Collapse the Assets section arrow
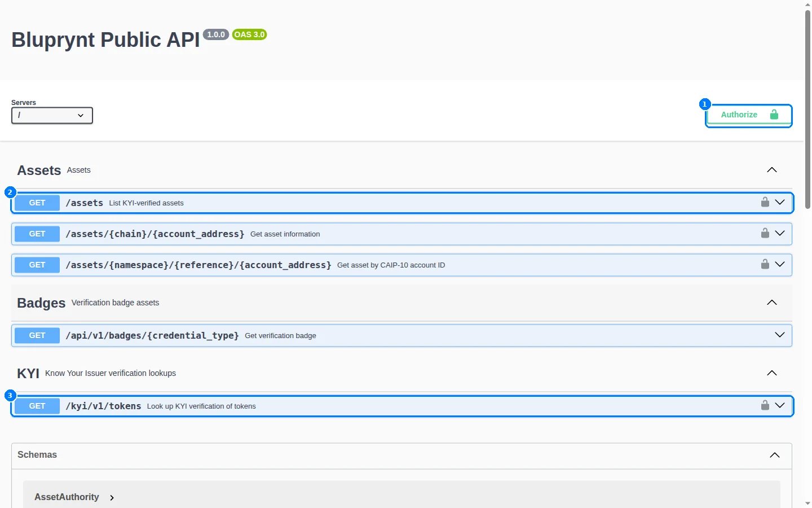Viewport: 812px width, 508px height. (772, 170)
